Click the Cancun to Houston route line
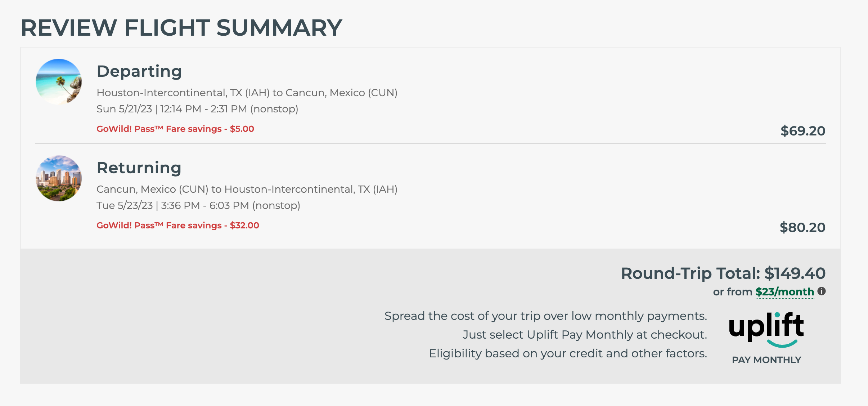The width and height of the screenshot is (868, 406). 247,189
